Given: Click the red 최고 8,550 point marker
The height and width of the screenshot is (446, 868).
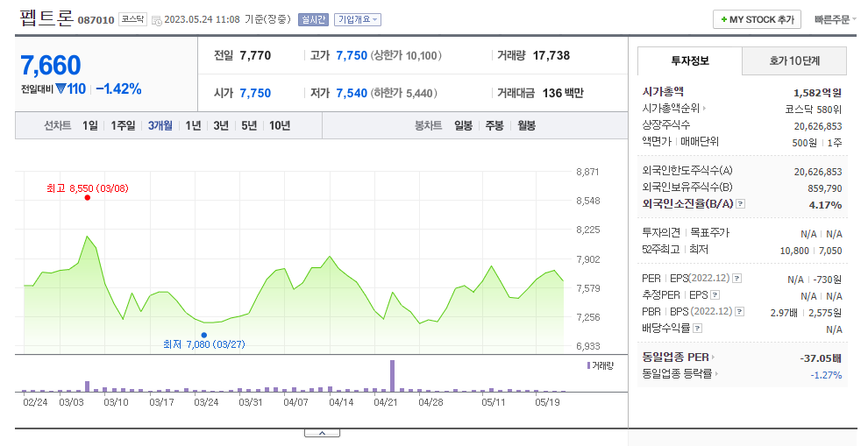Looking at the screenshot, I should [88, 197].
